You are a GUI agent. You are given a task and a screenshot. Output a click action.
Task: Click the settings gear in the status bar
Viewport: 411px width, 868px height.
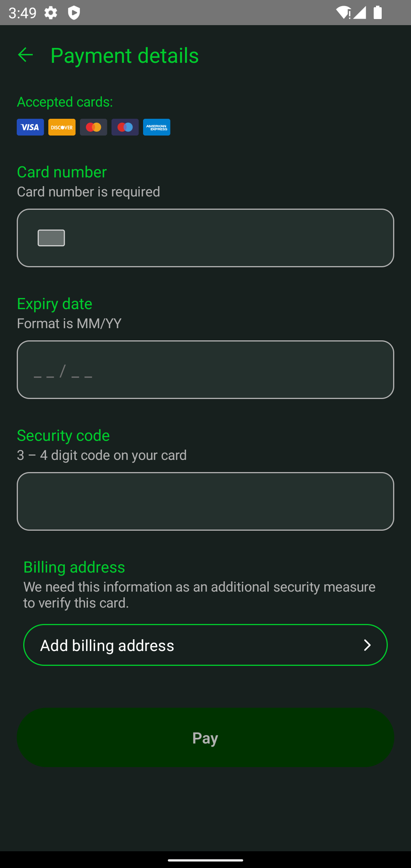pos(50,13)
